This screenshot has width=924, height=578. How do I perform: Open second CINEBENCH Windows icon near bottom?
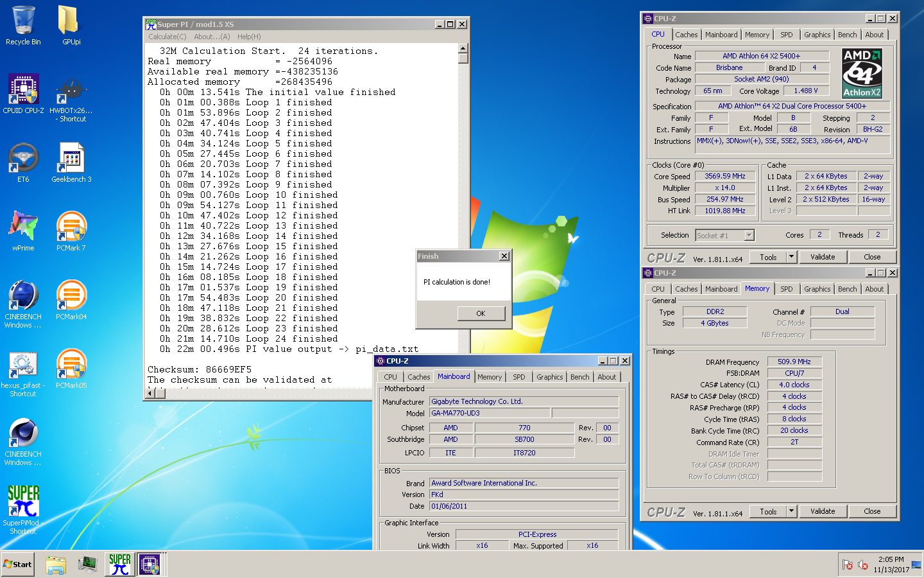[x=23, y=441]
